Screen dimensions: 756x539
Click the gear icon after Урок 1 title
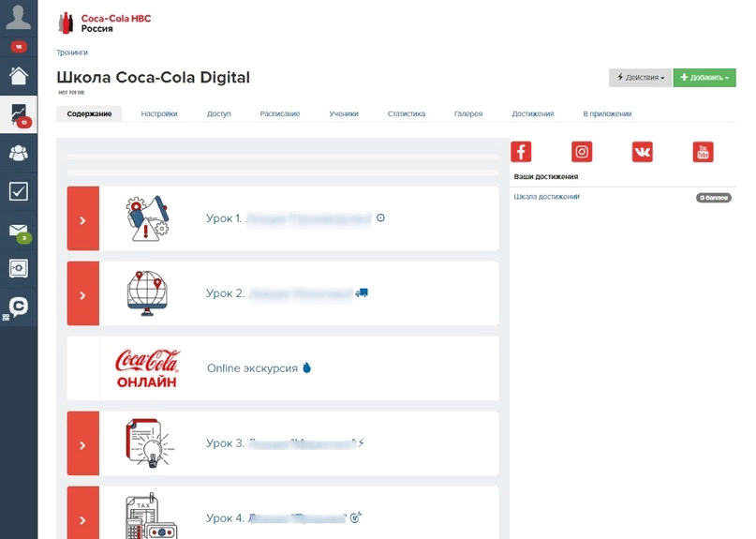coord(380,218)
